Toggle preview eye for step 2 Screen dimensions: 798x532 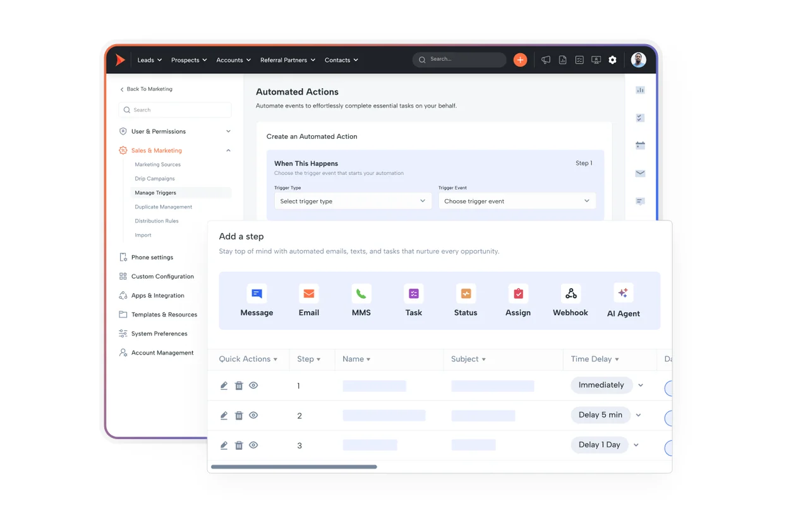(253, 415)
